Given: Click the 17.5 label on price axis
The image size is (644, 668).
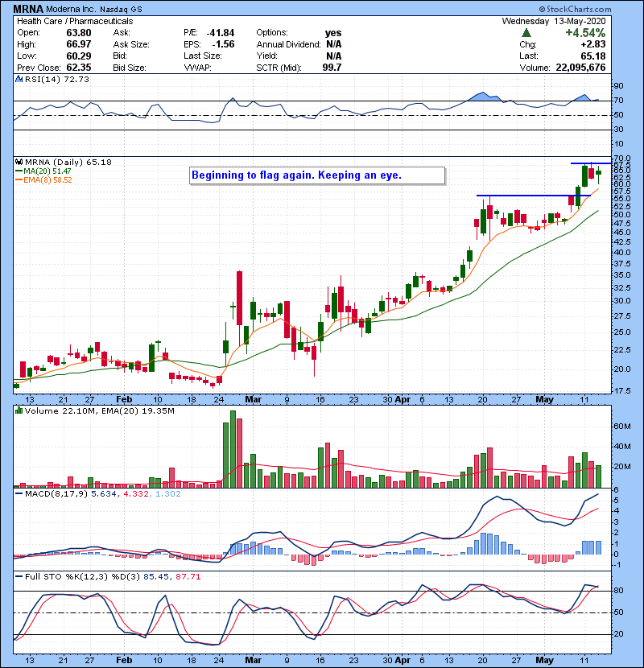Looking at the screenshot, I should (x=622, y=390).
